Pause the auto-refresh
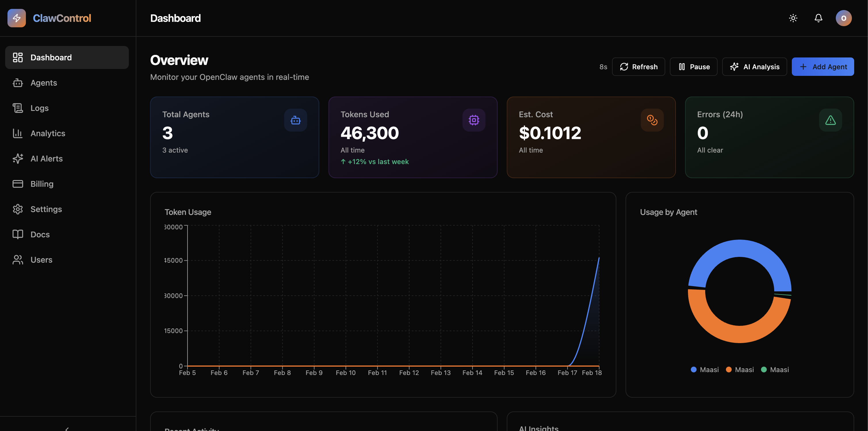Image resolution: width=868 pixels, height=431 pixels. [x=693, y=67]
